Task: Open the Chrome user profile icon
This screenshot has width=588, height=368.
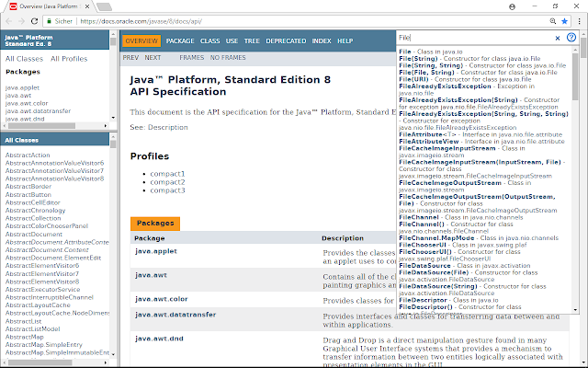Action: click(513, 6)
